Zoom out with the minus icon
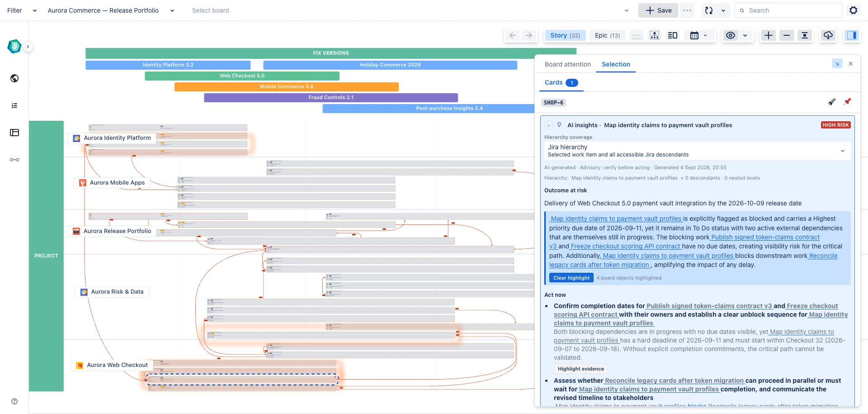Screen dimensions: 868x414 click(x=787, y=35)
